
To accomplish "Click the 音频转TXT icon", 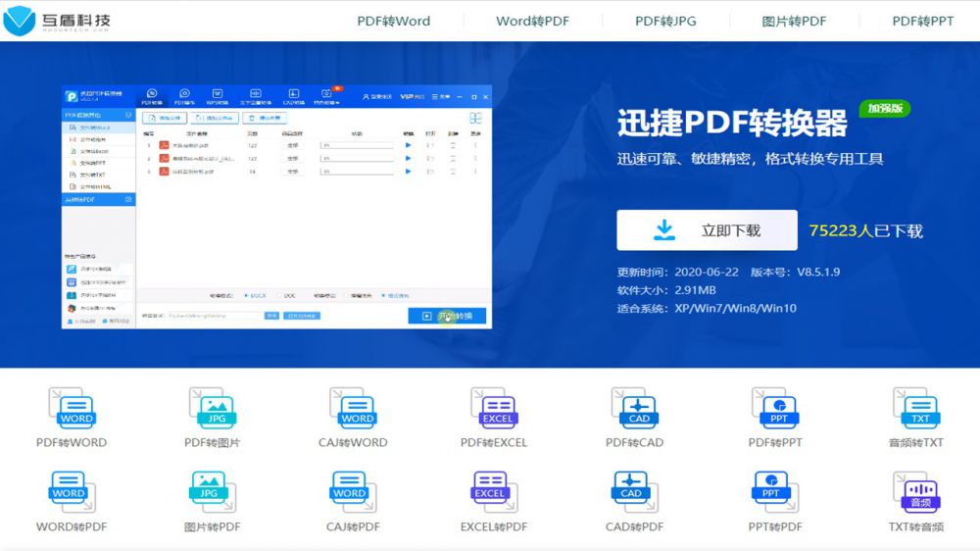I will [915, 408].
